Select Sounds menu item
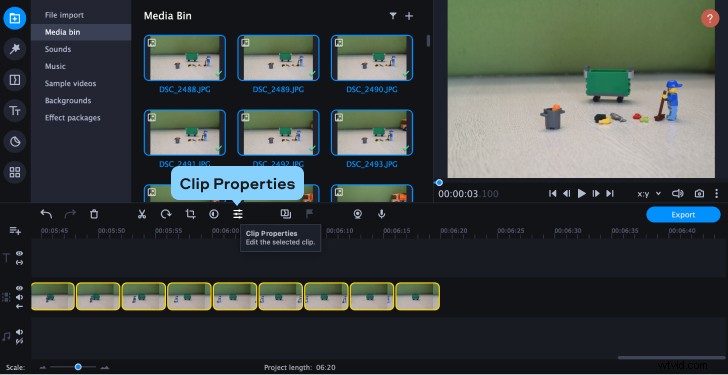Image resolution: width=728 pixels, height=375 pixels. (58, 49)
